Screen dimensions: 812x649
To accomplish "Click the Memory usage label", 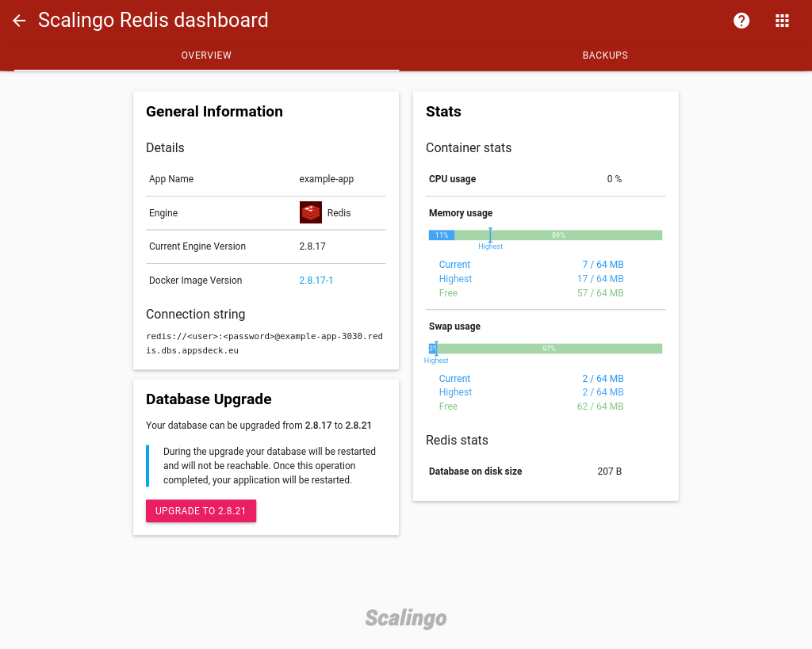I will (461, 212).
